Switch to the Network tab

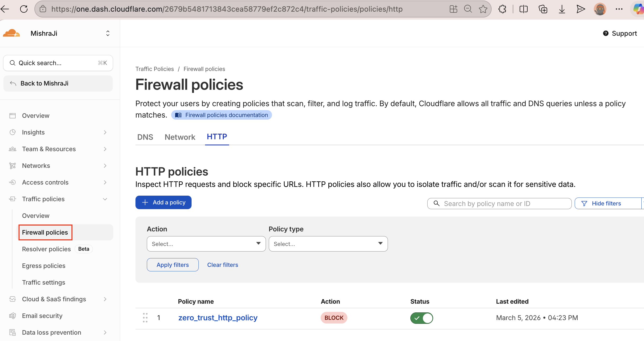click(x=180, y=137)
